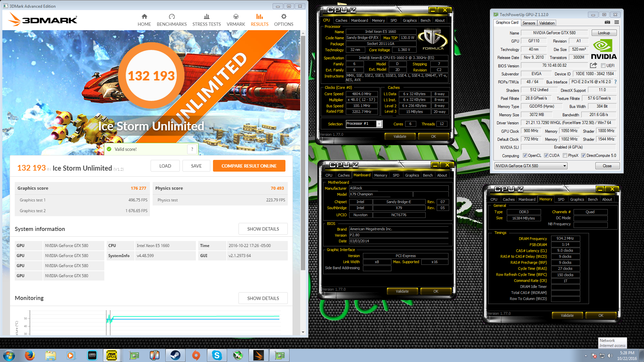Screen dimensions: 644x362
Task: Show hidden system tray icons arrow
Action: (x=586, y=356)
